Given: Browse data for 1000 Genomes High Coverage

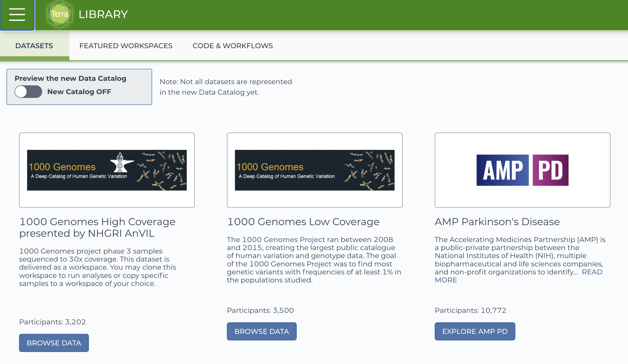Looking at the screenshot, I should (54, 343).
